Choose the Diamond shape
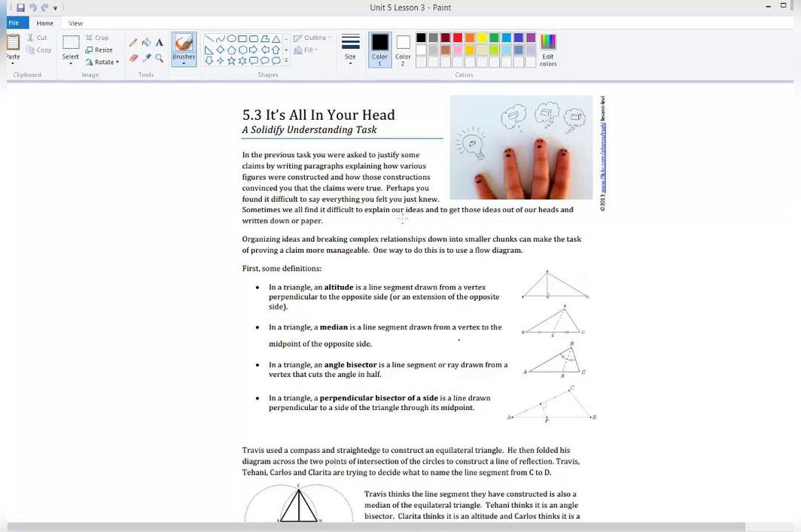Screen dimensions: 801x532 point(220,50)
